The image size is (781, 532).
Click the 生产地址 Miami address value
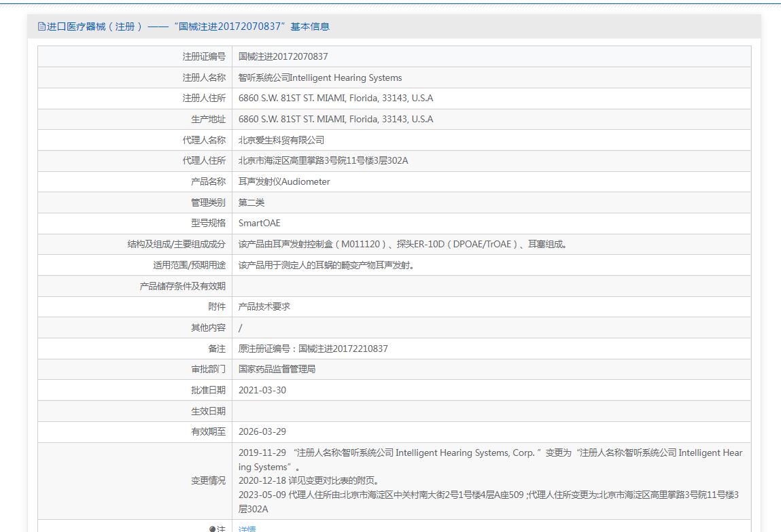coord(335,120)
